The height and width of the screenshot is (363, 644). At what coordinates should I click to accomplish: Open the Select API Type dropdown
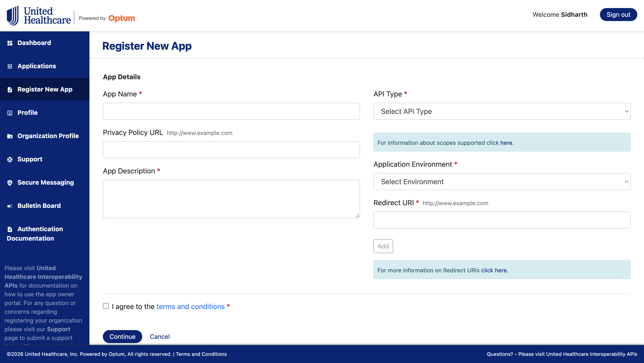[502, 111]
